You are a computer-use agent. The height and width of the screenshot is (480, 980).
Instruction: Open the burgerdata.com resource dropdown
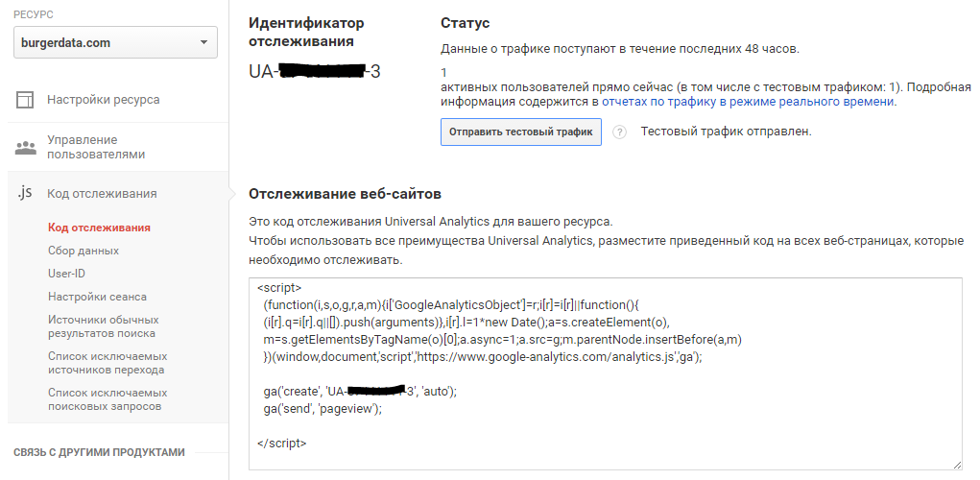pyautogui.click(x=115, y=43)
